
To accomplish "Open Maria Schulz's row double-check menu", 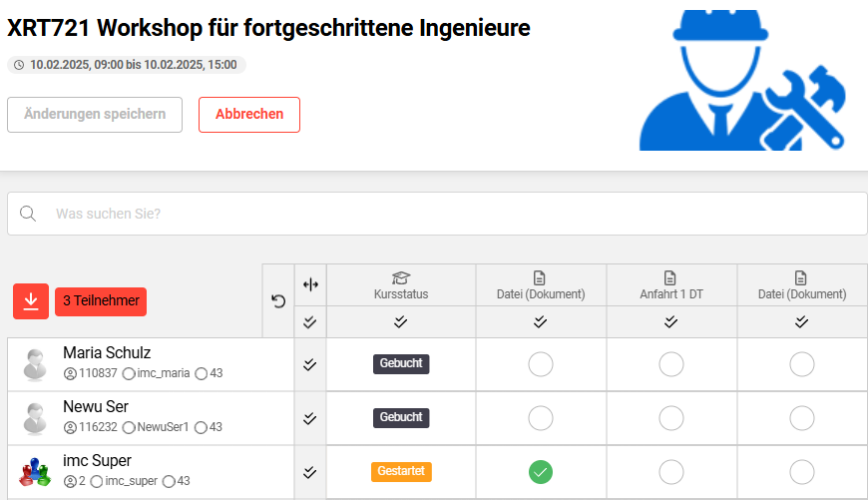I will pos(310,364).
